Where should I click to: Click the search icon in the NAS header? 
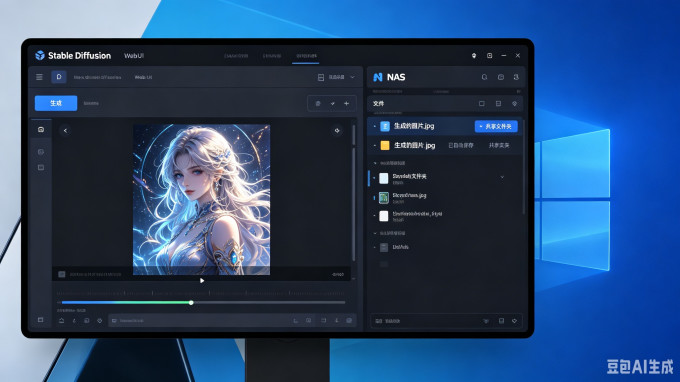tap(484, 77)
